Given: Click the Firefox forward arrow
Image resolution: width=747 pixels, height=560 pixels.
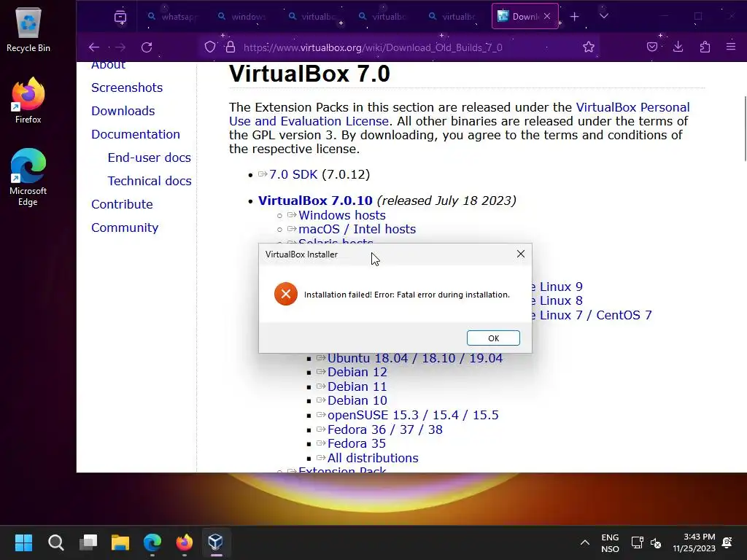Looking at the screenshot, I should coord(120,47).
